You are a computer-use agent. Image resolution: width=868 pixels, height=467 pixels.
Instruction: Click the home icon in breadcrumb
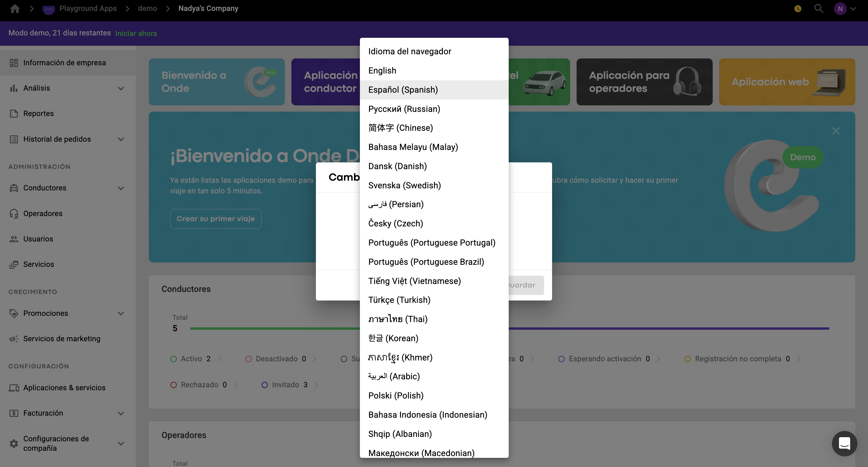(x=15, y=9)
